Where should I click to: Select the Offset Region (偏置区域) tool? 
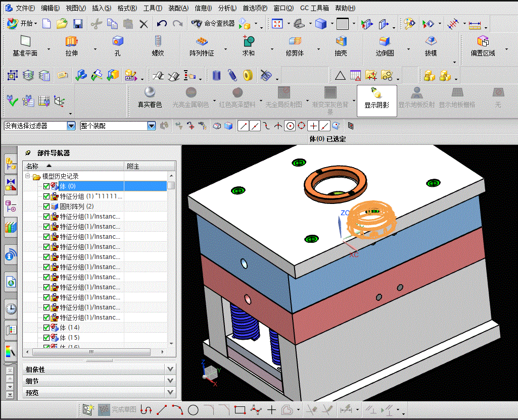(x=483, y=46)
